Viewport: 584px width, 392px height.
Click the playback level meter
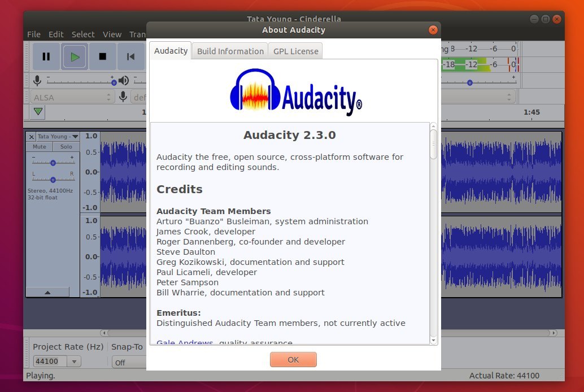480,64
